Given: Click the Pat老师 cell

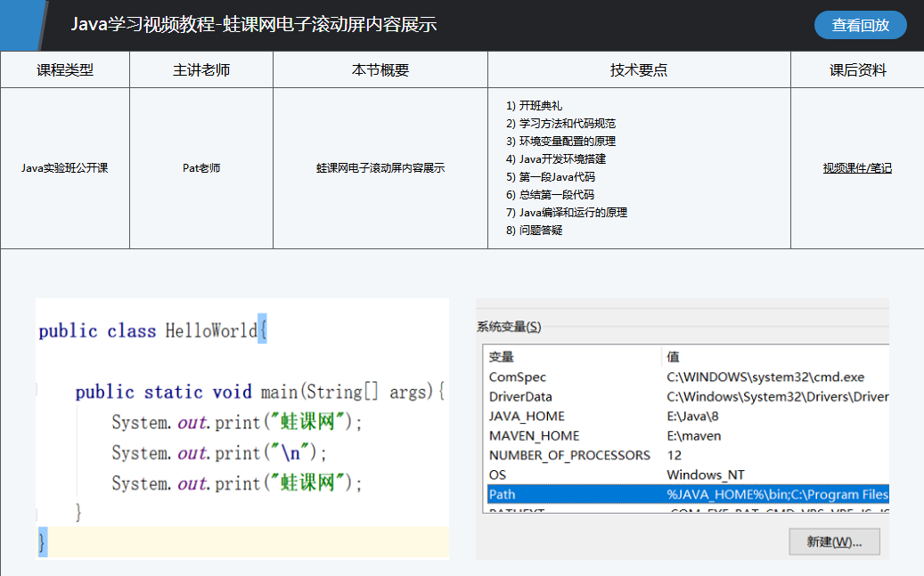Looking at the screenshot, I should (x=201, y=167).
